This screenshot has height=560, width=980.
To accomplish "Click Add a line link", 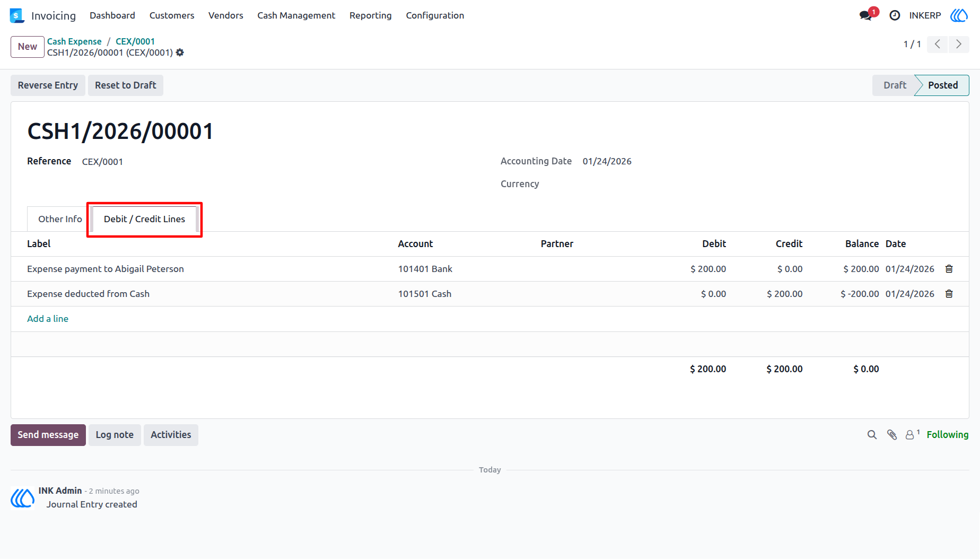I will coord(48,319).
